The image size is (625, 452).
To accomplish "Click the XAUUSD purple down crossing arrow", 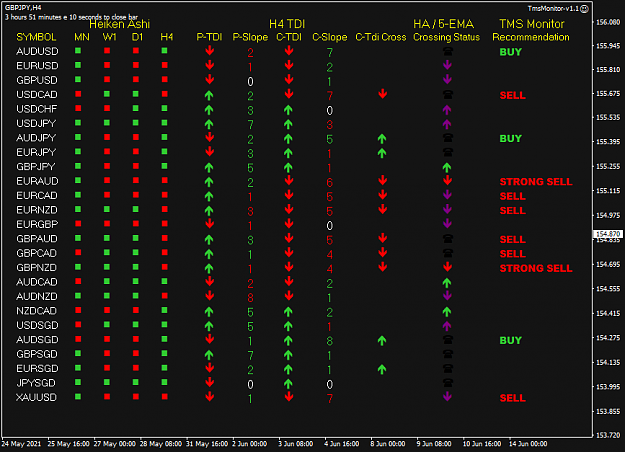I will click(x=447, y=397).
